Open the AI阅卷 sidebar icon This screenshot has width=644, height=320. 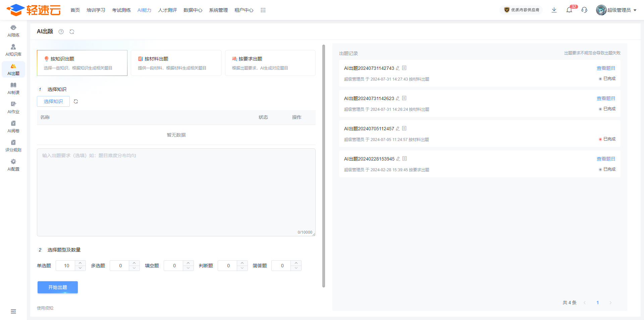13,126
